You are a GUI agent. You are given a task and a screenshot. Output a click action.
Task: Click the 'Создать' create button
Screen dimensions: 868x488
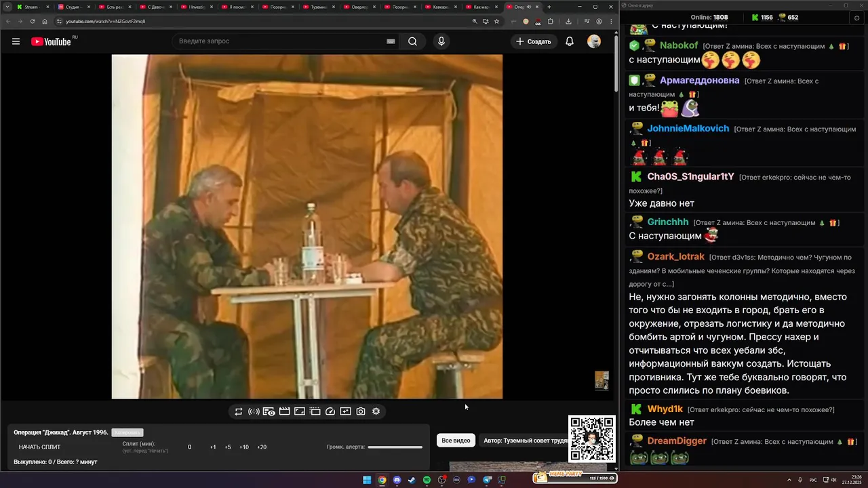[534, 41]
